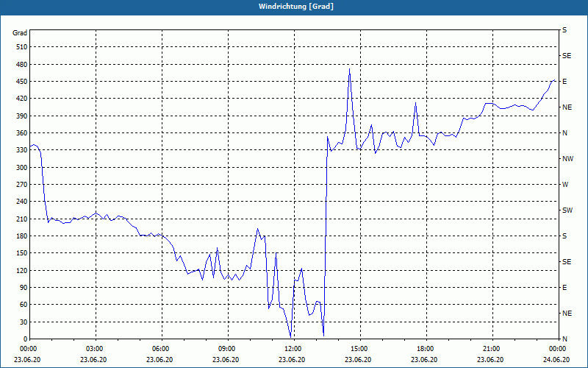588x368 pixels.
Task: Click the 15:00 time label
Action: click(x=360, y=349)
